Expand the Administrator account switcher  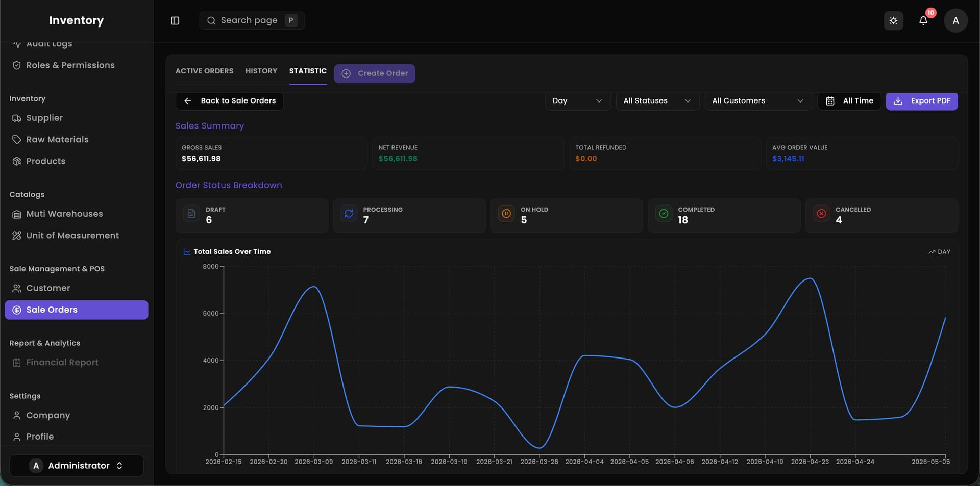click(x=77, y=466)
